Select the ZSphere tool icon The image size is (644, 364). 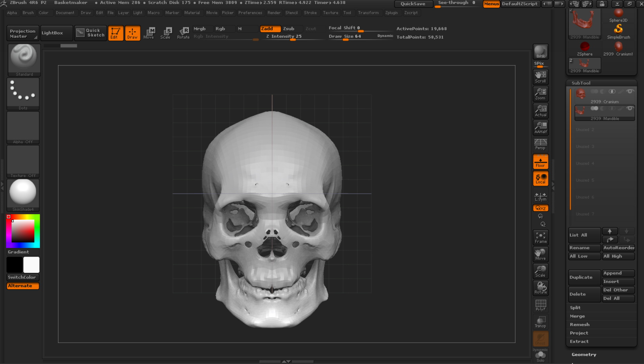click(585, 49)
